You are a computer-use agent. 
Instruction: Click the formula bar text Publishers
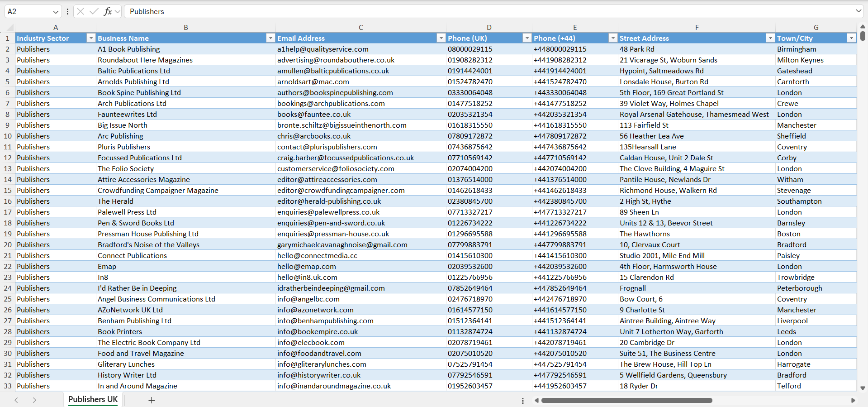(147, 11)
